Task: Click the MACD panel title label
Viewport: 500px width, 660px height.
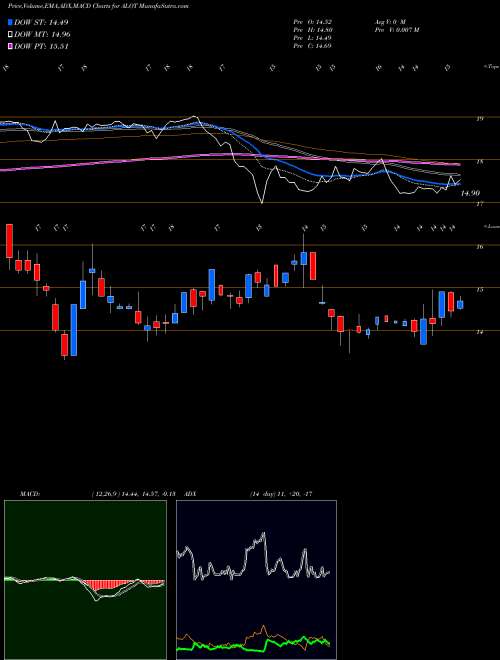Action: click(30, 493)
